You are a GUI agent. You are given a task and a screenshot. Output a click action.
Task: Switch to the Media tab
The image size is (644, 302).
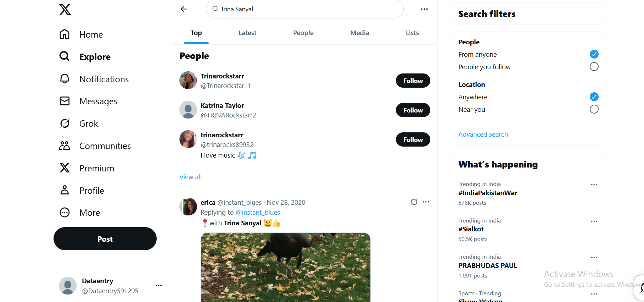click(359, 33)
